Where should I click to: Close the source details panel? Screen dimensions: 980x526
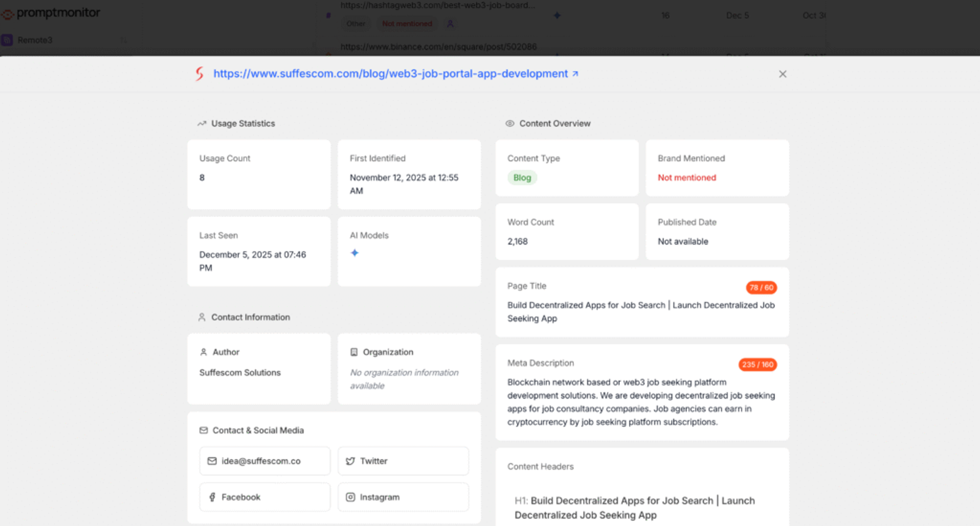[x=783, y=74]
